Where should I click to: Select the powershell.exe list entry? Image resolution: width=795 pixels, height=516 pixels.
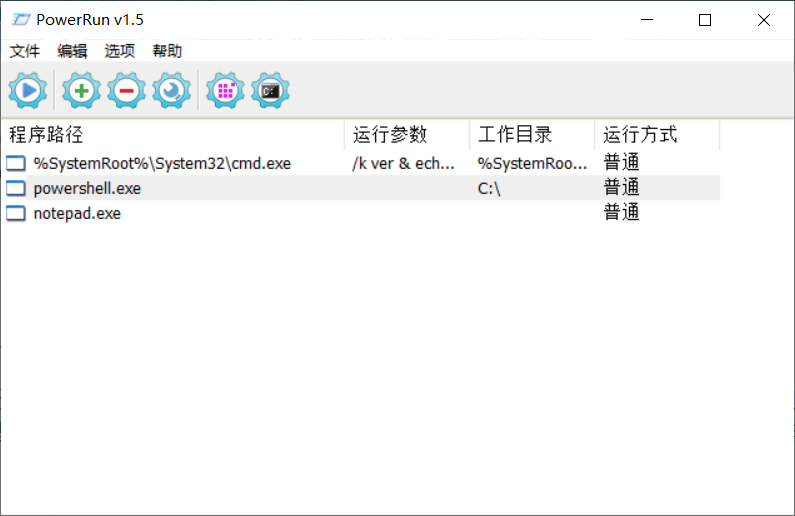pyautogui.click(x=87, y=188)
